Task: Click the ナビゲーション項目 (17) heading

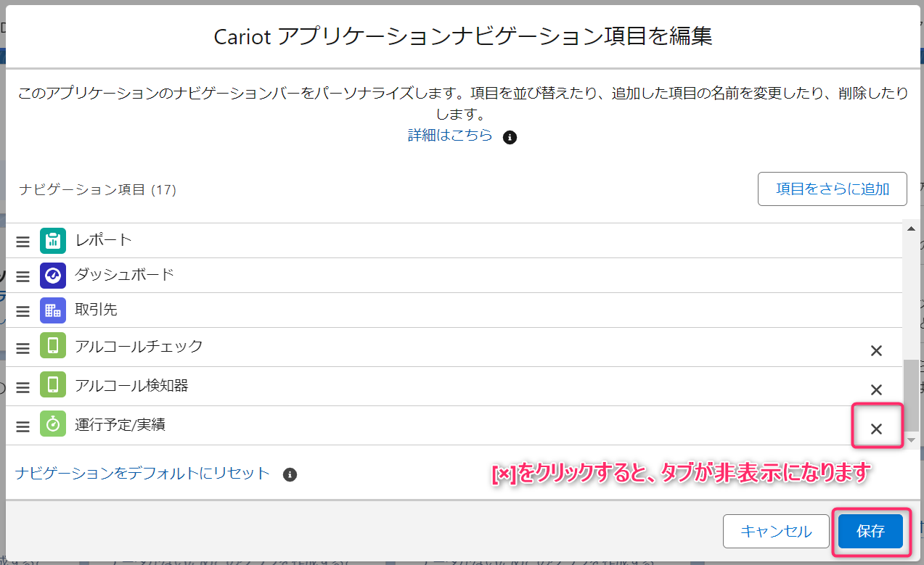Action: [97, 189]
